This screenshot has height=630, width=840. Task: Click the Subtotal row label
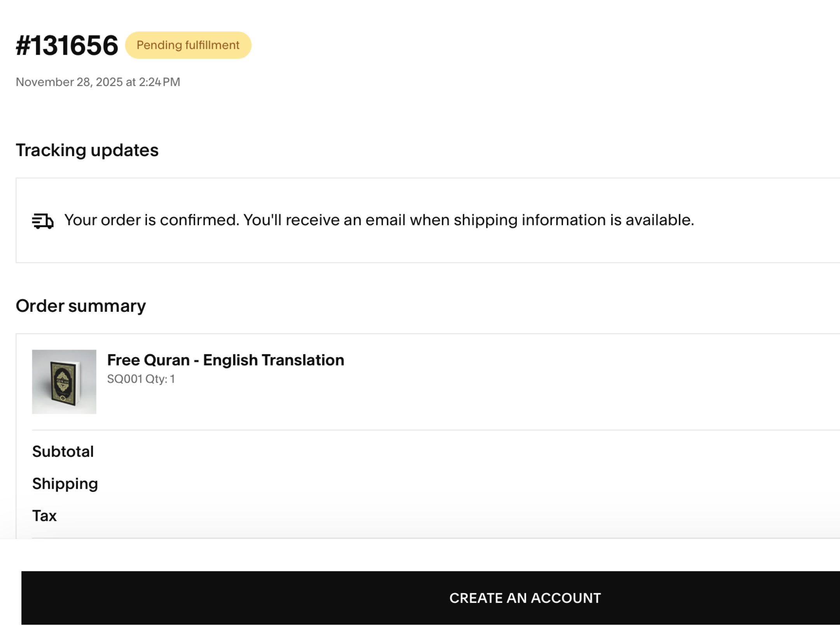pos(63,451)
